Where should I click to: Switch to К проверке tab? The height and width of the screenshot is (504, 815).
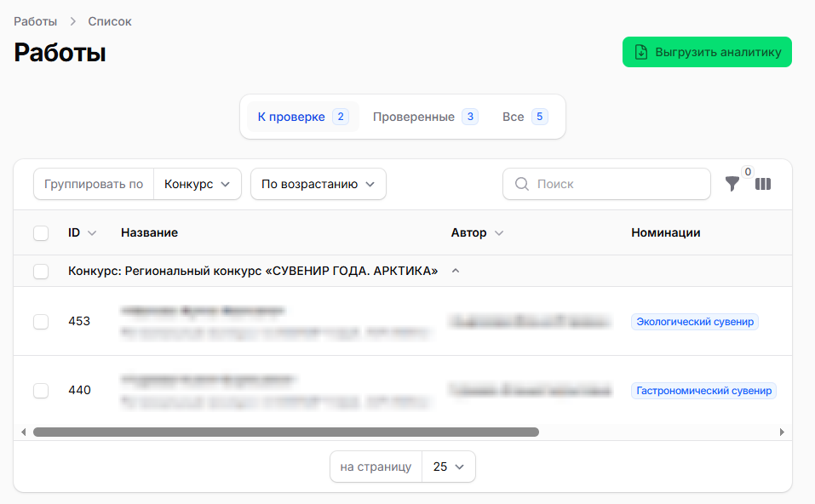pos(303,117)
